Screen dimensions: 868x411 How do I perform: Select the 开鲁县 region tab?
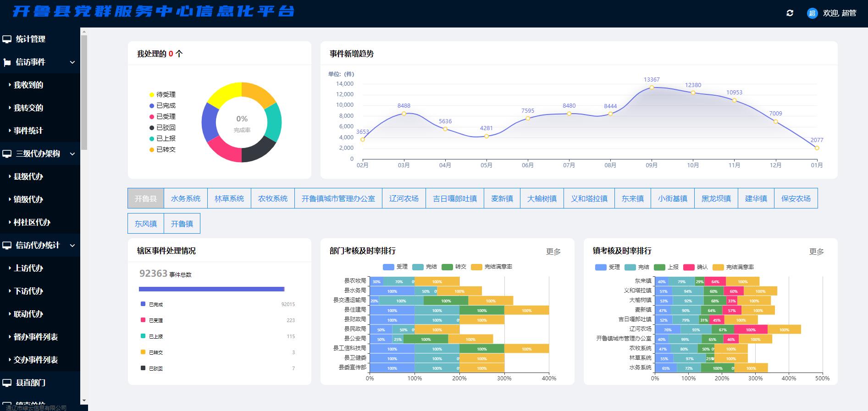(146, 198)
